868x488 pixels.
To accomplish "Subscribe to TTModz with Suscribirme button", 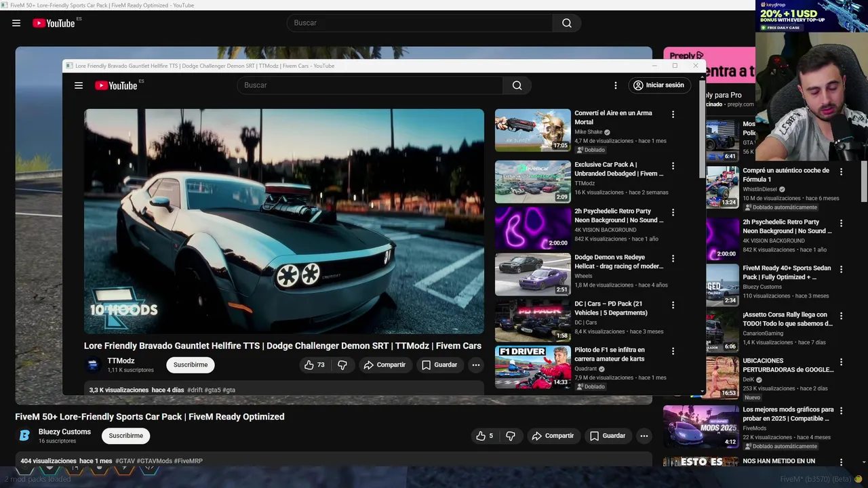I will 191,365.
